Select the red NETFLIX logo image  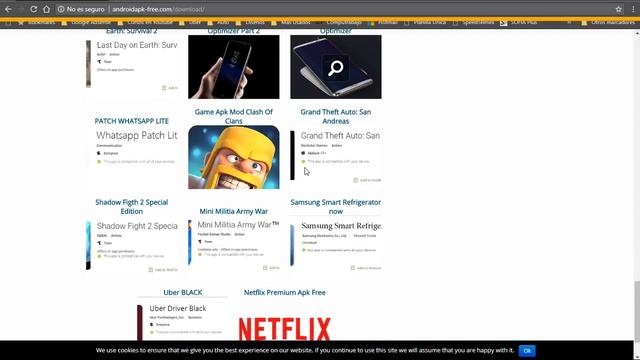pos(284,329)
